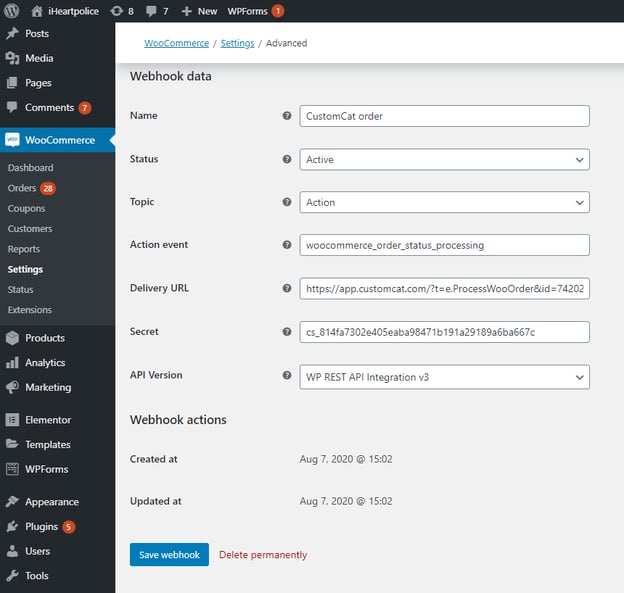Open the updates icon showing 8
The width and height of the screenshot is (624, 593).
click(117, 11)
